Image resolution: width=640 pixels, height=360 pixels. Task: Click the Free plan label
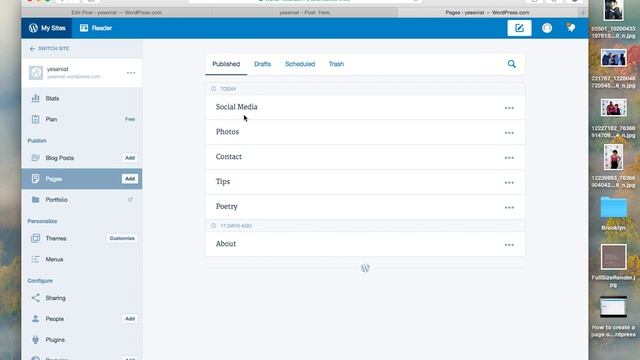(x=130, y=119)
